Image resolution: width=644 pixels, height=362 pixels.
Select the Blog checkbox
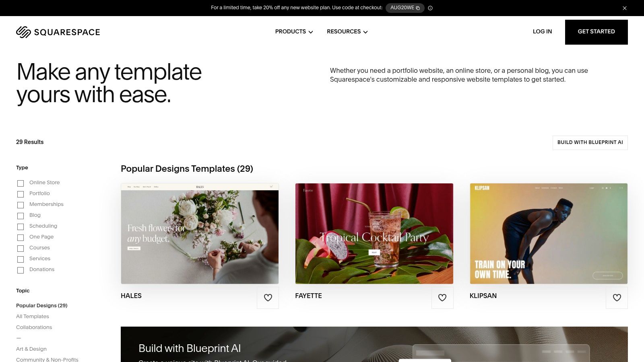(x=21, y=216)
